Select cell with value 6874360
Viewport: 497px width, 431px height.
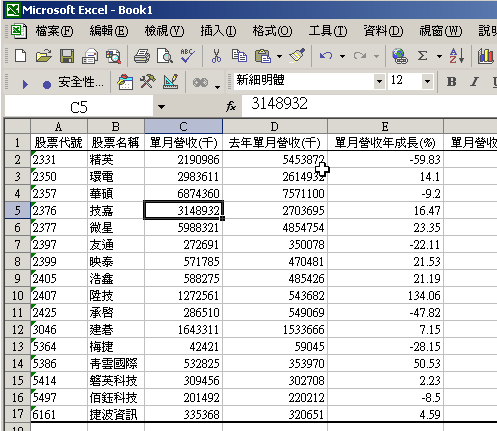click(x=183, y=193)
